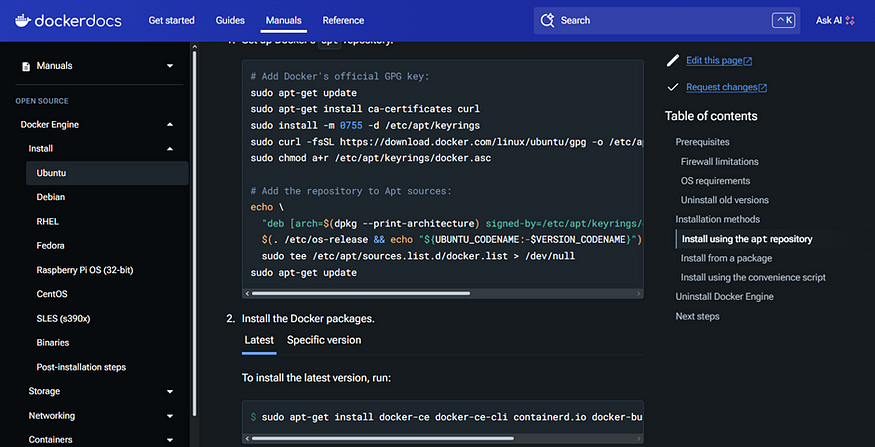Expand the Storage section chevron

[170, 392]
